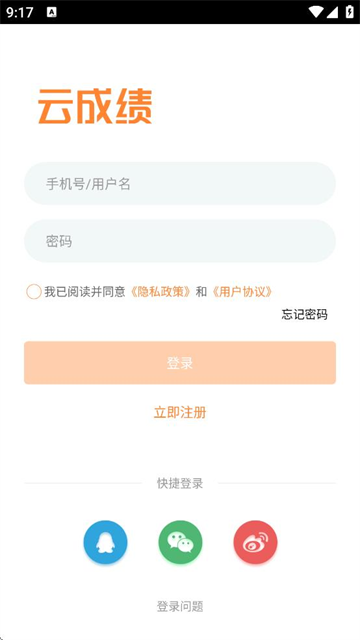The image size is (360, 640).
Task: Tap the 9:17 clock in status bar
Action: click(20, 13)
